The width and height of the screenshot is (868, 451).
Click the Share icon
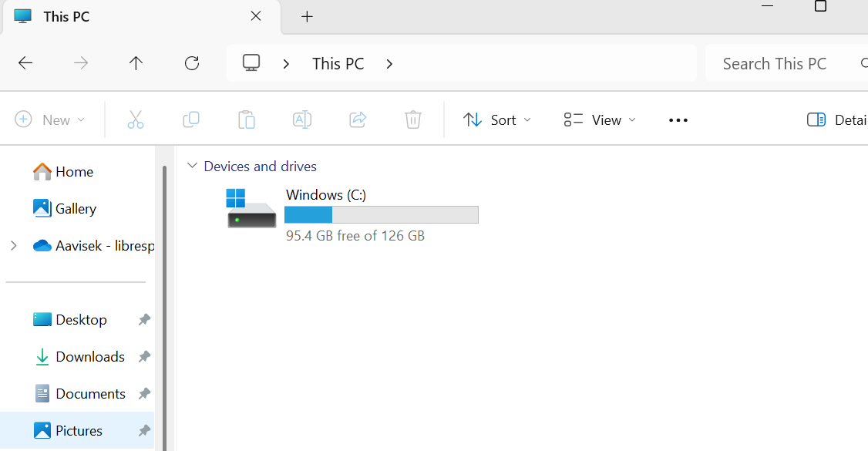[358, 119]
